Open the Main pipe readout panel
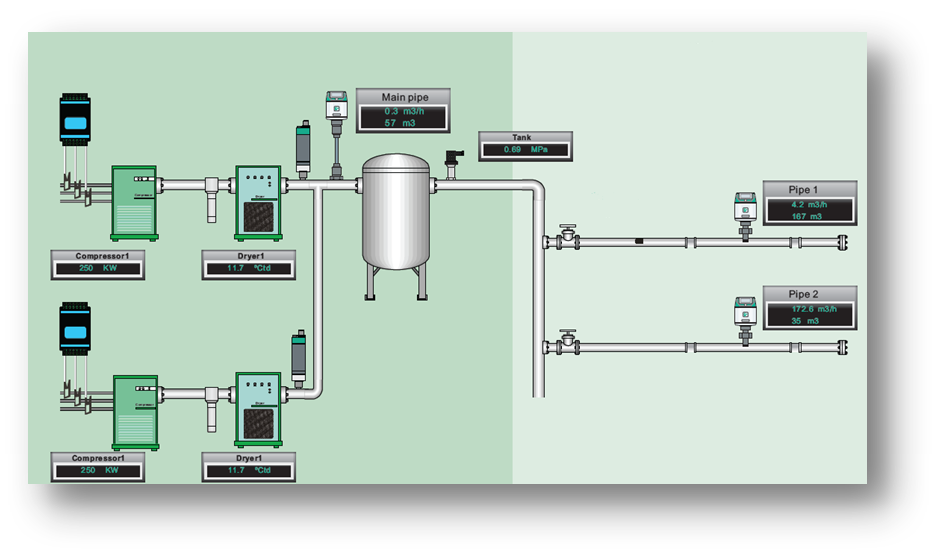The width and height of the screenshot is (934, 560). pyautogui.click(x=402, y=110)
